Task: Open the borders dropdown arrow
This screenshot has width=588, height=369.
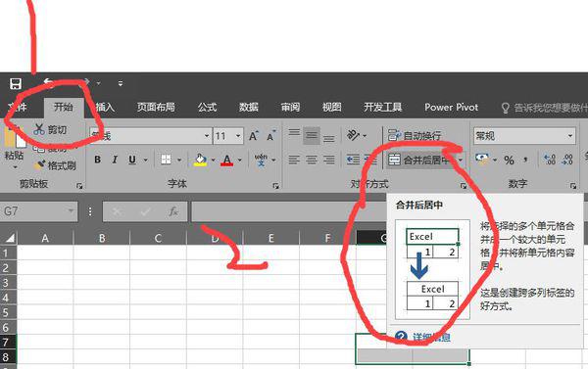Action: tap(179, 160)
